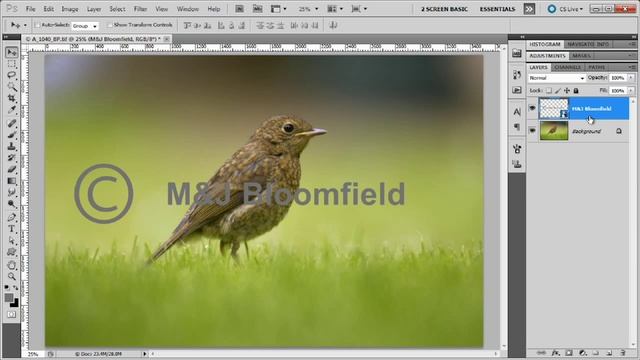Select the Crop tool
This screenshot has height=360, width=640.
point(11,98)
